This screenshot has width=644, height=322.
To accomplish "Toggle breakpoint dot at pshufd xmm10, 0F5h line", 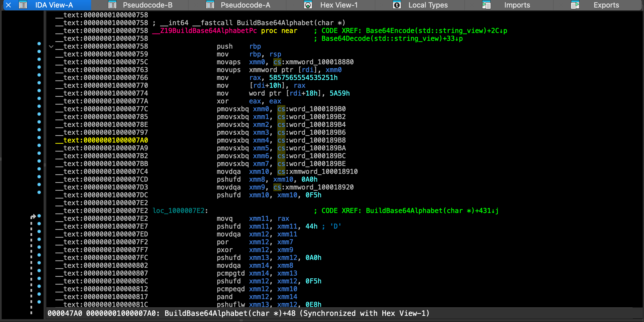I will [39, 192].
